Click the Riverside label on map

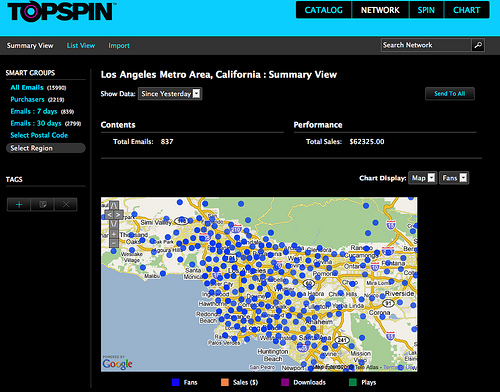coord(399,294)
